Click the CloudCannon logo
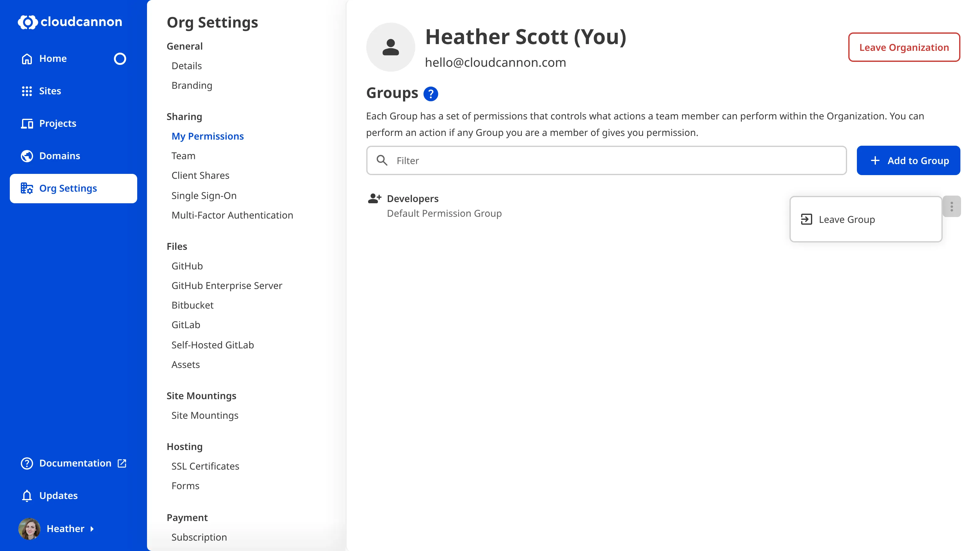 coord(70,22)
